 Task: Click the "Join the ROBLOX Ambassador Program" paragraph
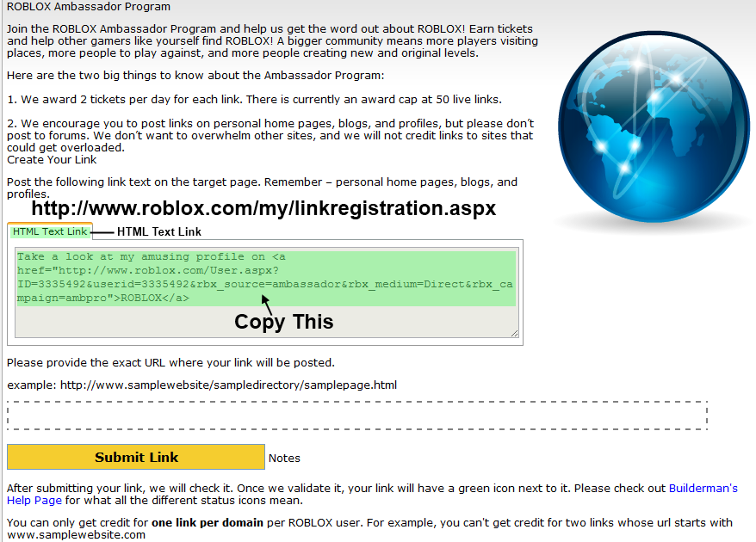click(x=272, y=41)
